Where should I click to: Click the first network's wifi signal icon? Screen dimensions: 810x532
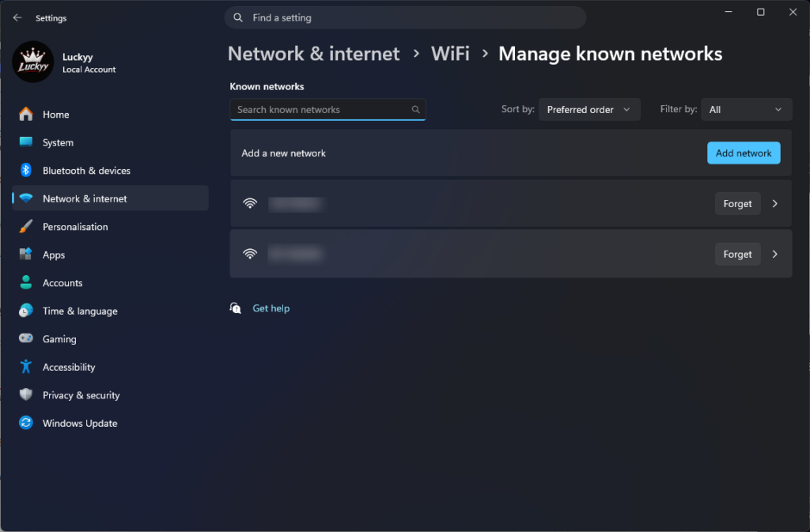(250, 203)
